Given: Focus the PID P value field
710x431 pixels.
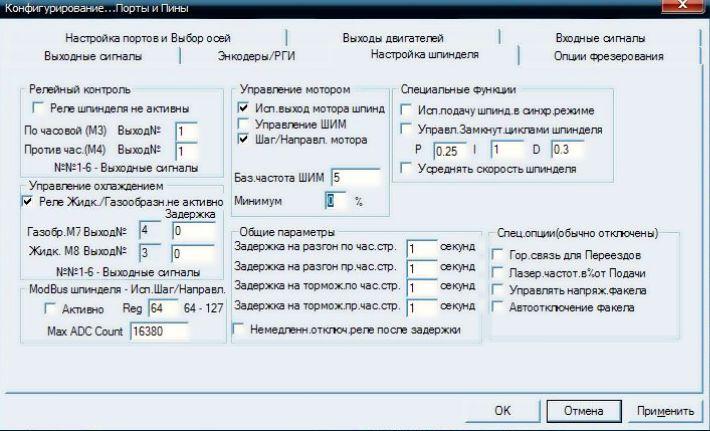Looking at the screenshot, I should [451, 150].
